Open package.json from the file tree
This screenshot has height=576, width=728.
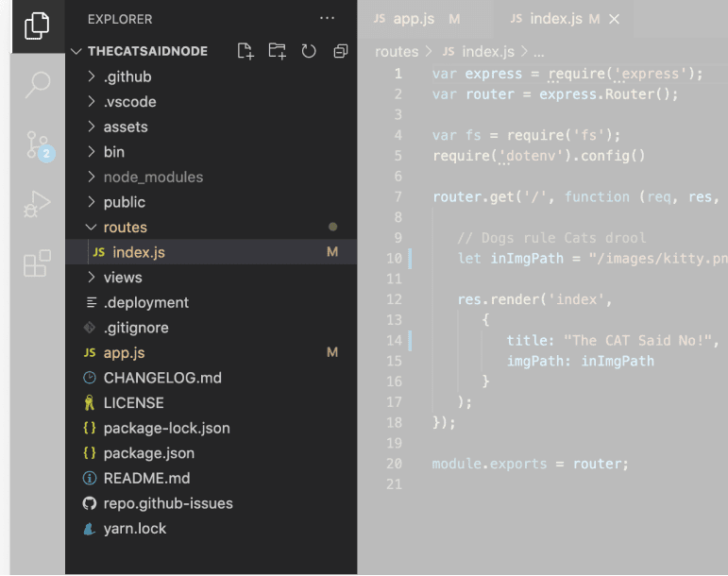(148, 453)
